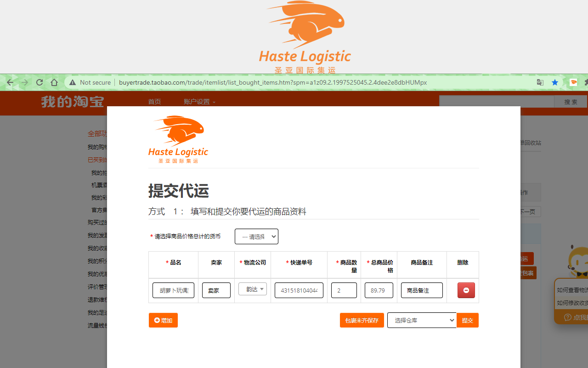Image resolution: width=588 pixels, height=368 pixels.
Task: Click 退款维权 sidebar link
Action: (97, 299)
